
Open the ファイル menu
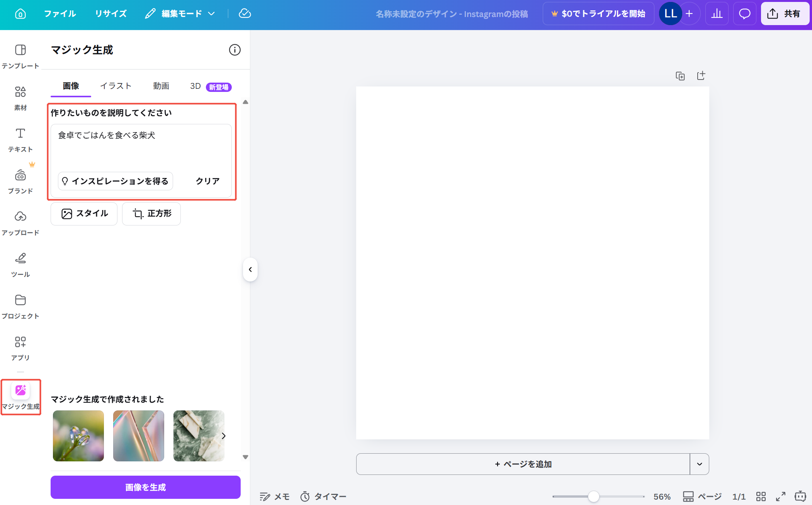(x=60, y=13)
